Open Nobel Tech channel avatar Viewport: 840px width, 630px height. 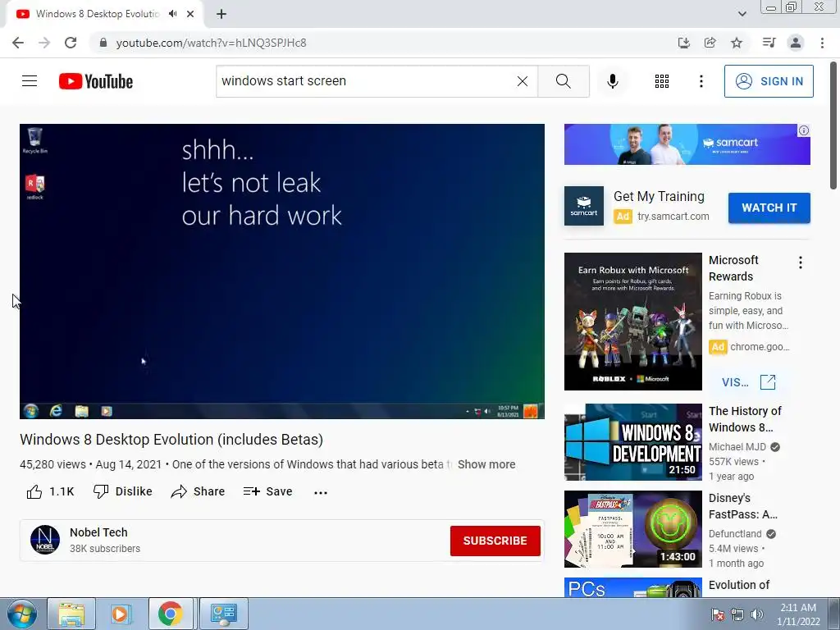point(45,540)
